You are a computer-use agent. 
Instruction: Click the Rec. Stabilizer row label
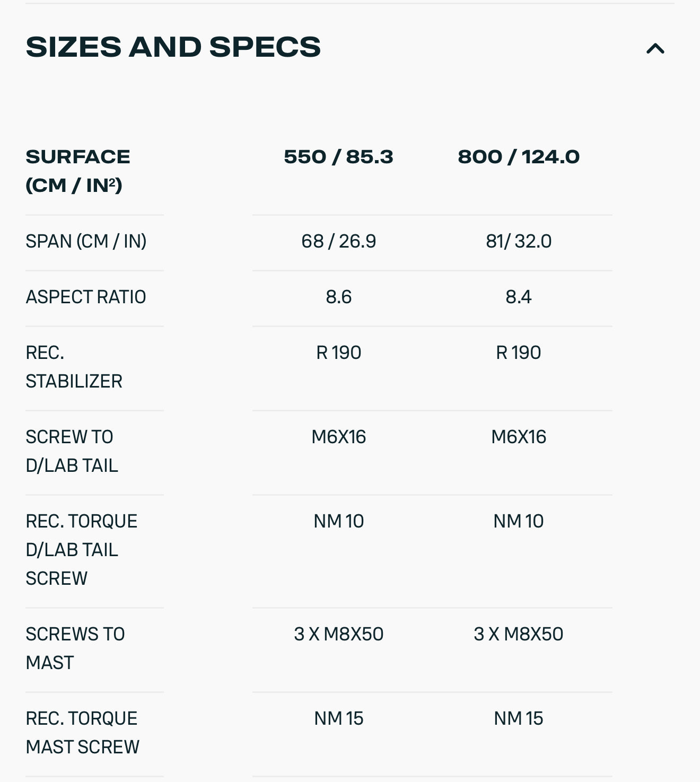(x=74, y=367)
